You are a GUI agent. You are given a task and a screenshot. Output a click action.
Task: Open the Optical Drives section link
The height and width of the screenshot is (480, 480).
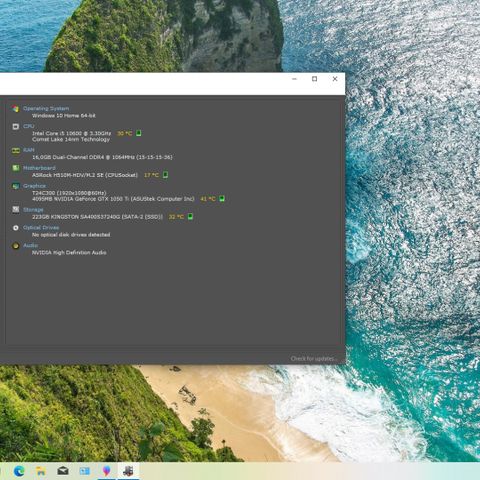pos(41,227)
